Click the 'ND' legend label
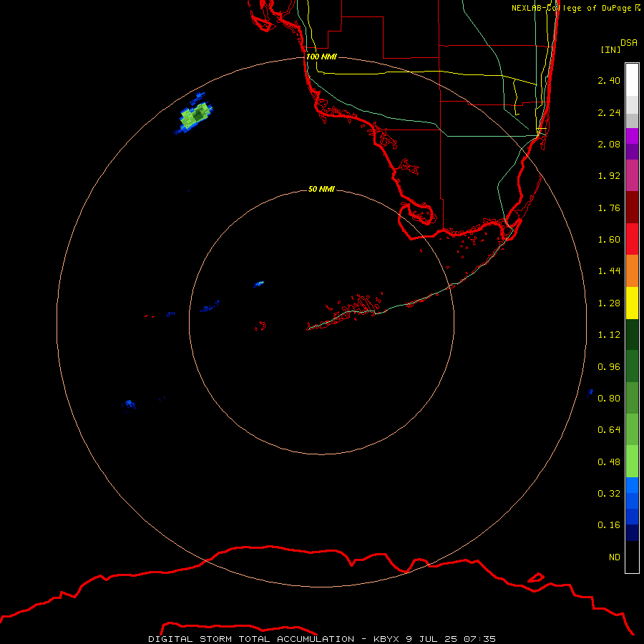The height and width of the screenshot is (644, 644). coord(615,557)
